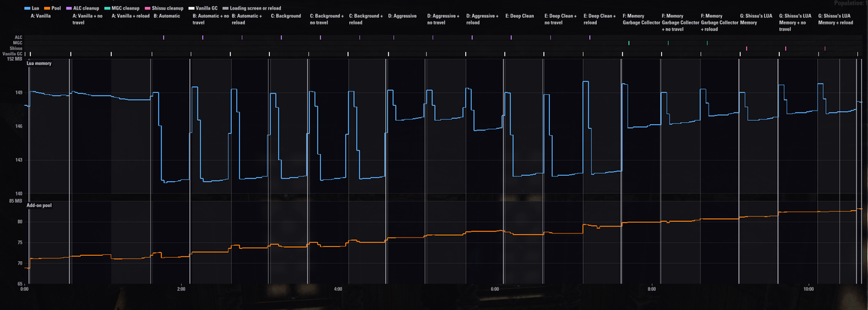
Task: Click the 'E: Deep Clean' phase label
Action: [x=520, y=16]
